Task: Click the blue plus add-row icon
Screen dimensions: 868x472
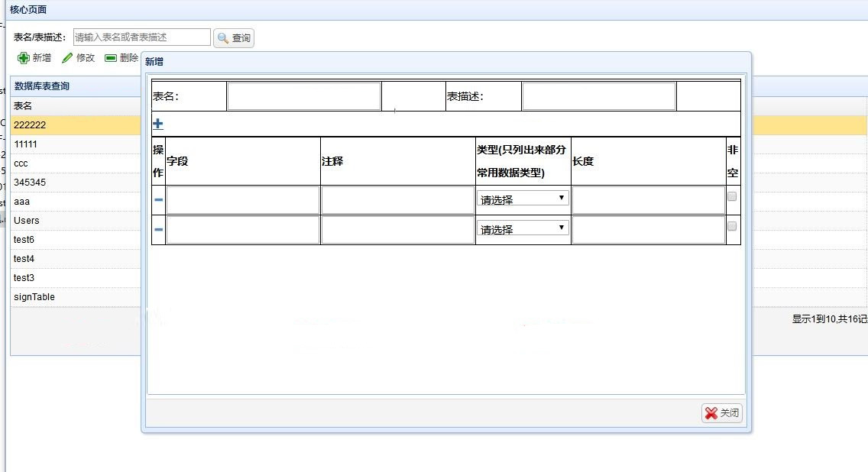Action: (x=158, y=124)
